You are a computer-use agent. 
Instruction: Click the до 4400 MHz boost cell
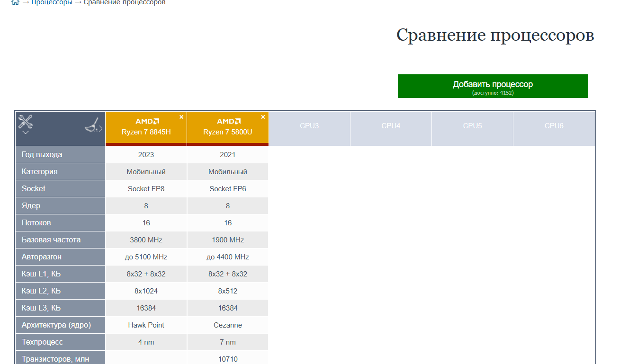point(228,257)
